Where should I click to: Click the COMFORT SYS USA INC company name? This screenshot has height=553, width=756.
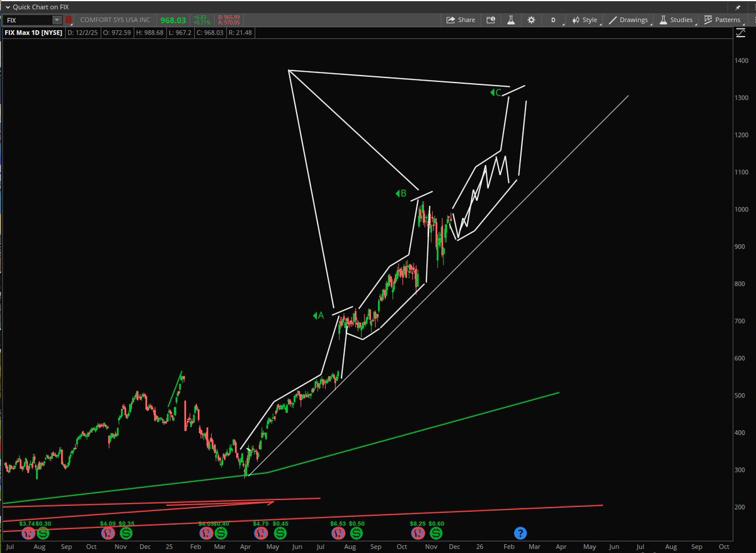[115, 20]
